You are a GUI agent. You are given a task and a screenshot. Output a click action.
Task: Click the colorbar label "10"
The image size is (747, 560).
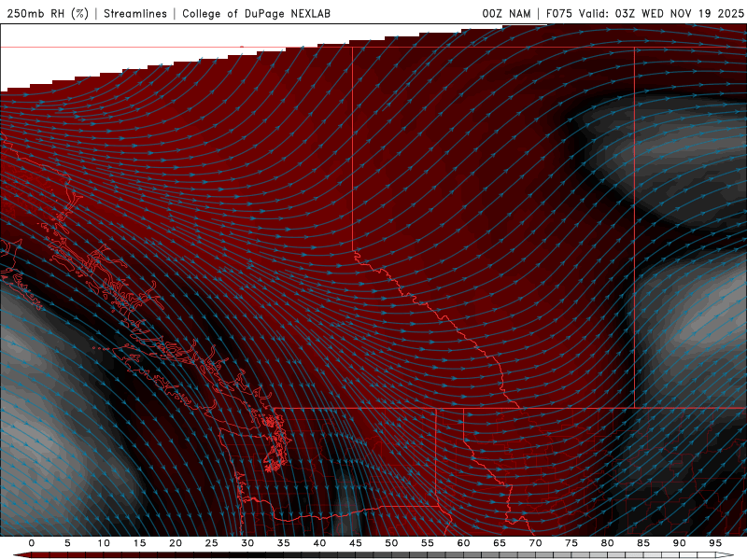[x=104, y=543]
